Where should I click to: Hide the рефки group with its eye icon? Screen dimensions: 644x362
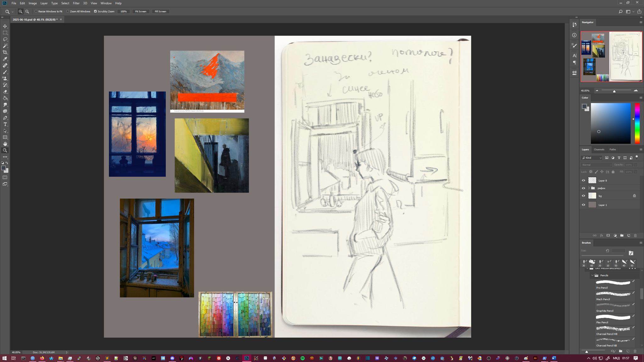[584, 188]
